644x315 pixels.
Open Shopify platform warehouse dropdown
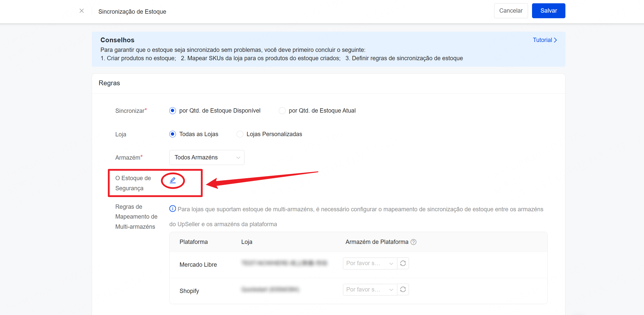pyautogui.click(x=370, y=289)
